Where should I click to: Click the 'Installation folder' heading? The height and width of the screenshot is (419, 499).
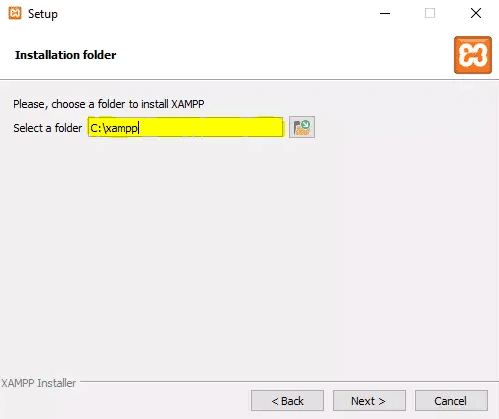(66, 55)
